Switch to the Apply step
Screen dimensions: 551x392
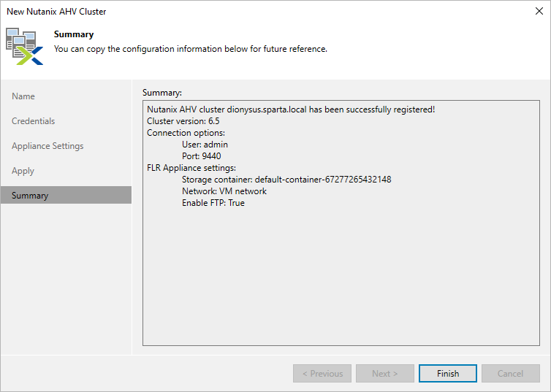[23, 171]
